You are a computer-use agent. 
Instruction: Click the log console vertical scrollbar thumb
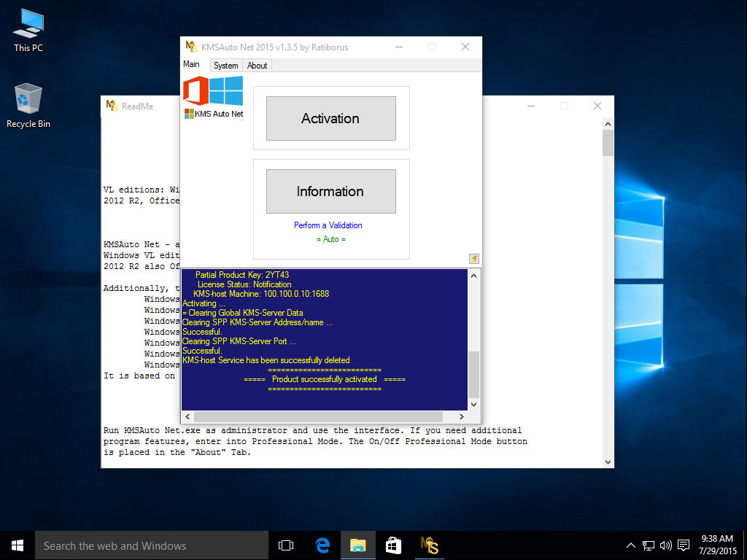click(473, 374)
